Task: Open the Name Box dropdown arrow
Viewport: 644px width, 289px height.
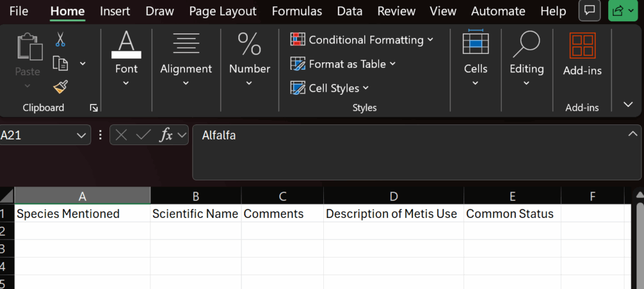Action: click(x=81, y=135)
